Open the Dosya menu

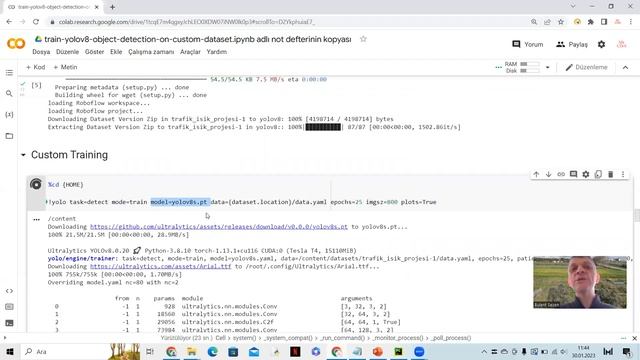[x=41, y=52]
